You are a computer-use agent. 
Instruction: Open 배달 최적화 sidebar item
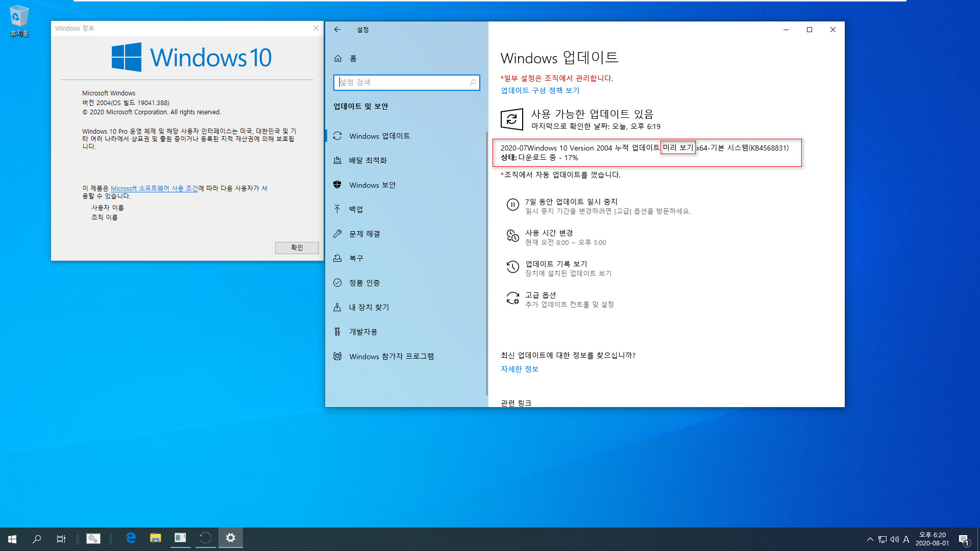point(406,161)
